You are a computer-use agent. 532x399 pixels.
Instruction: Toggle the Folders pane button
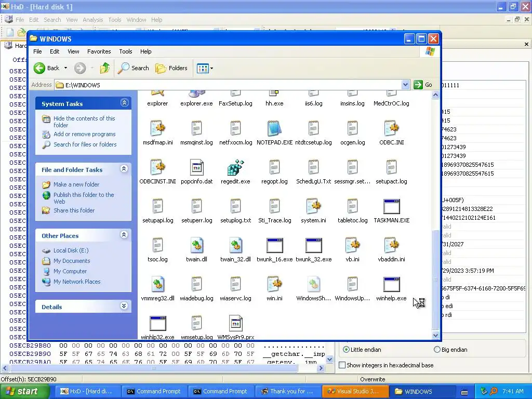[171, 68]
